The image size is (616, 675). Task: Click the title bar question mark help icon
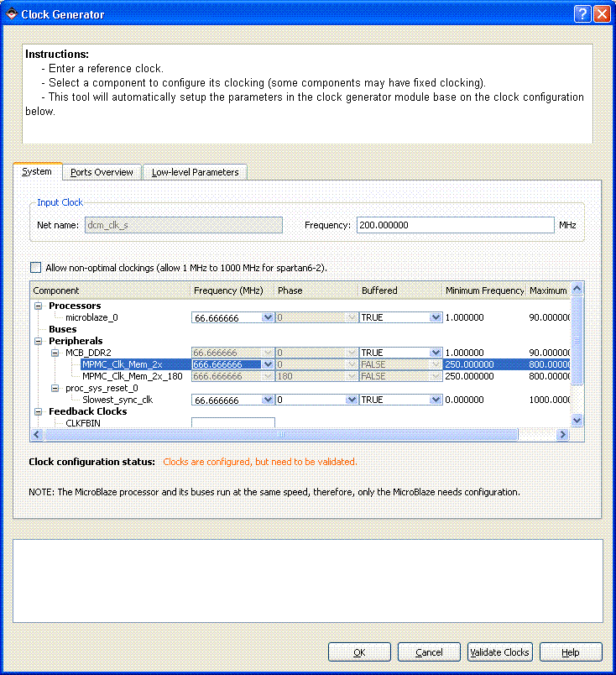tap(582, 14)
